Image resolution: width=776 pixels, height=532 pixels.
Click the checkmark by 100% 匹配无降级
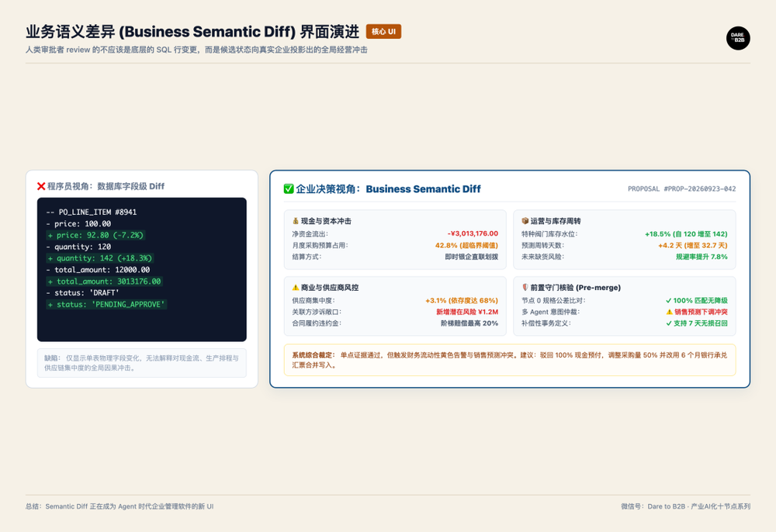pyautogui.click(x=669, y=301)
